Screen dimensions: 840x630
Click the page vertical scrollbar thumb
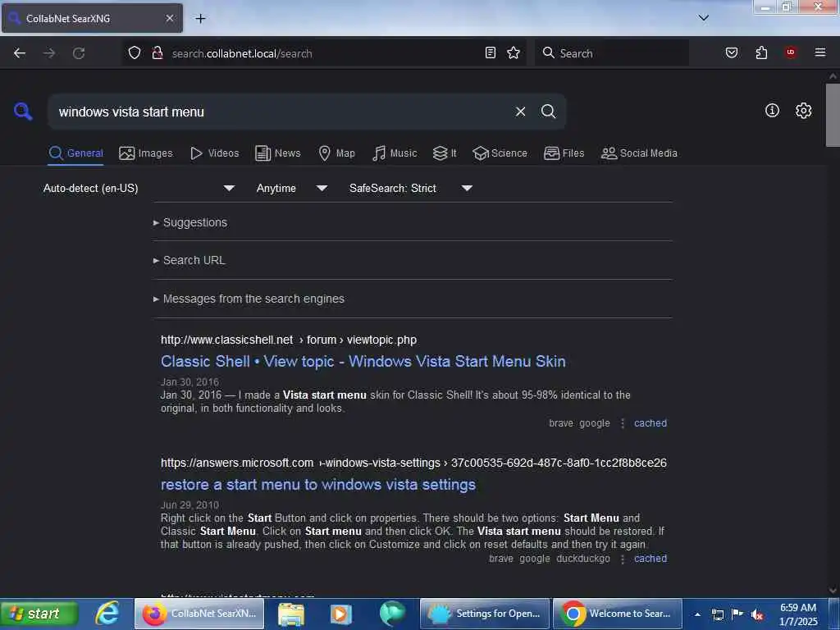pos(833,115)
